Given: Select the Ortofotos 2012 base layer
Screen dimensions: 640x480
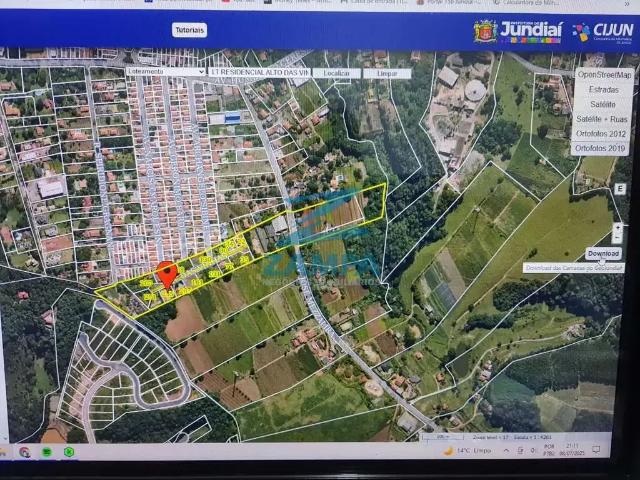Looking at the screenshot, I should pos(601,134).
